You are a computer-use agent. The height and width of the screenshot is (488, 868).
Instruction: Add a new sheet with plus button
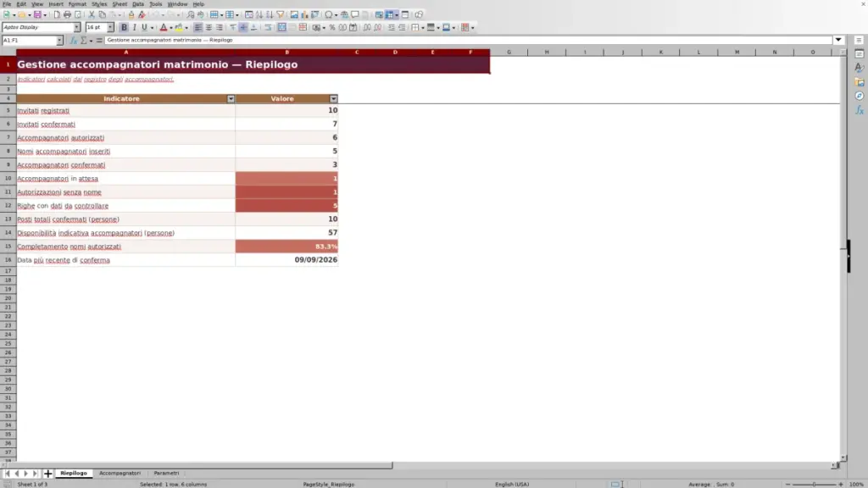[47, 474]
